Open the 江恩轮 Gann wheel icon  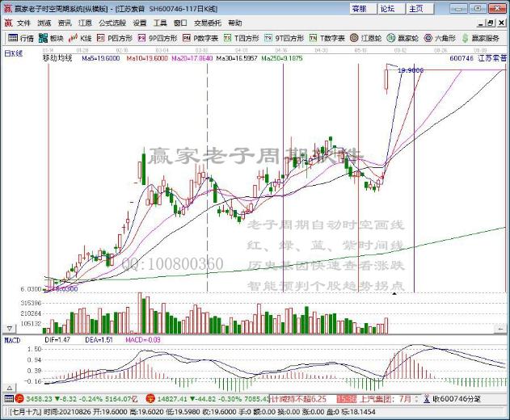[354, 38]
